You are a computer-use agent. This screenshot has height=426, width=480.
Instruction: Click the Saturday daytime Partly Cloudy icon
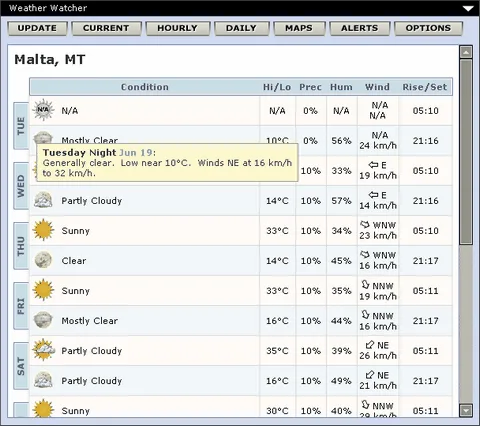click(43, 350)
